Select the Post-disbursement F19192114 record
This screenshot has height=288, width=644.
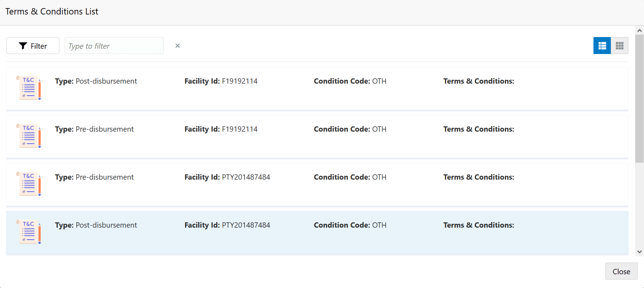(x=317, y=89)
